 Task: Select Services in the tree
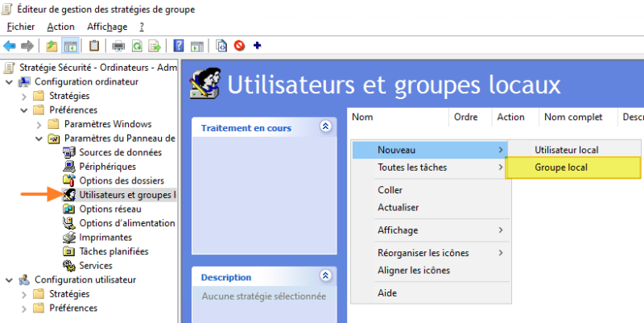[95, 266]
